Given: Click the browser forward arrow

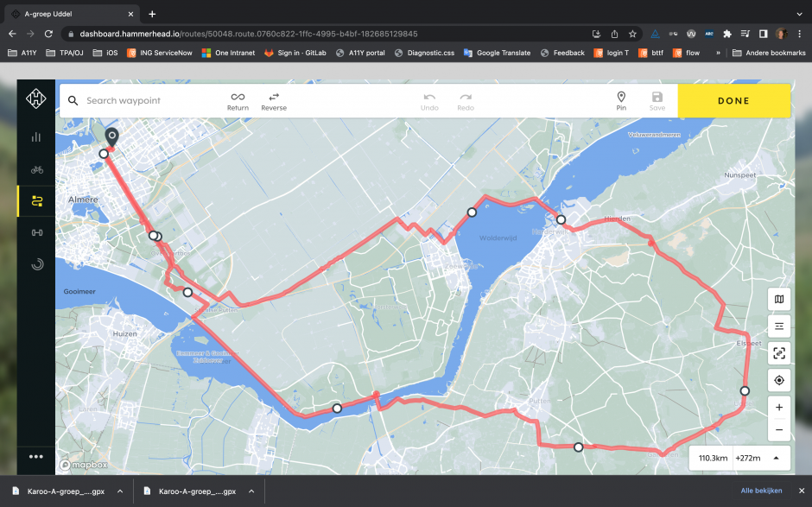Looking at the screenshot, I should (30, 34).
